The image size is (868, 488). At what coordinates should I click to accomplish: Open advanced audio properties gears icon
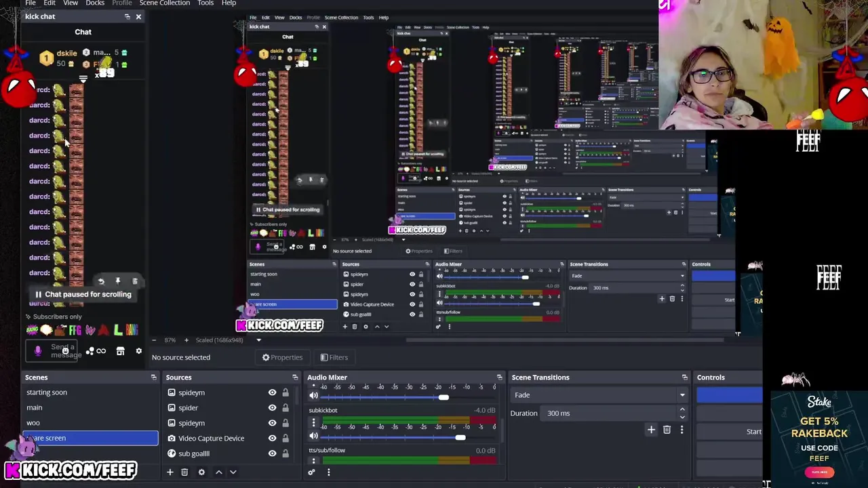(312, 472)
